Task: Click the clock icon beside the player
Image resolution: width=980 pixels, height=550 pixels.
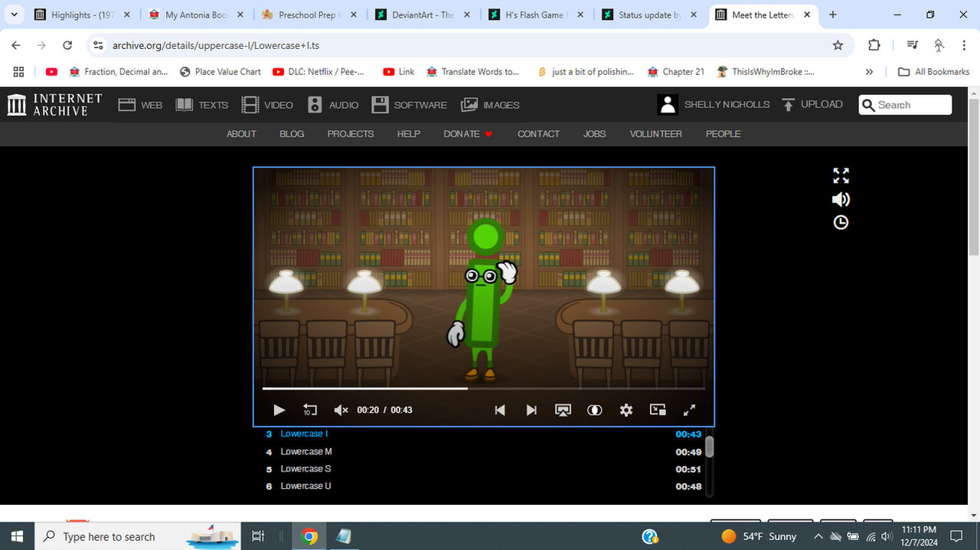Action: click(x=841, y=223)
